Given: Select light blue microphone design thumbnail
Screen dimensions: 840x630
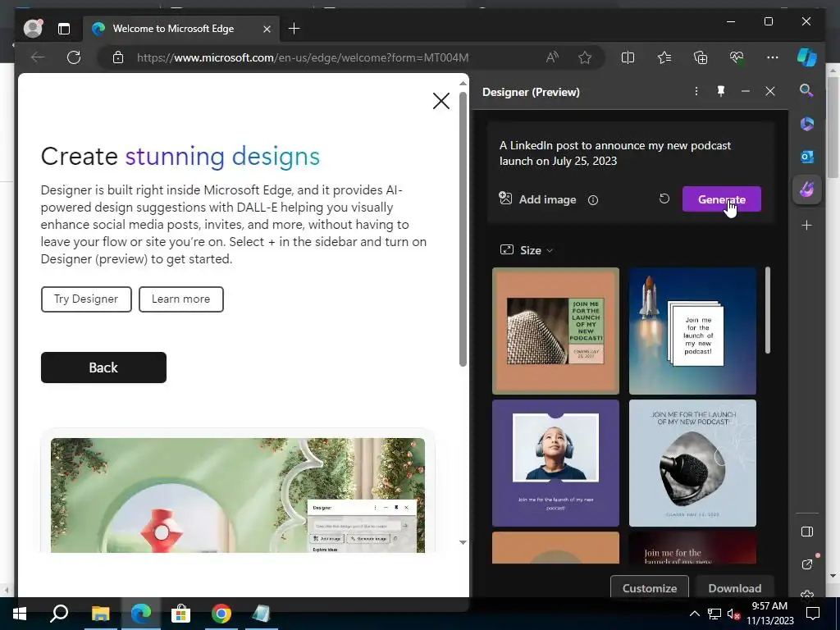Looking at the screenshot, I should click(692, 463).
